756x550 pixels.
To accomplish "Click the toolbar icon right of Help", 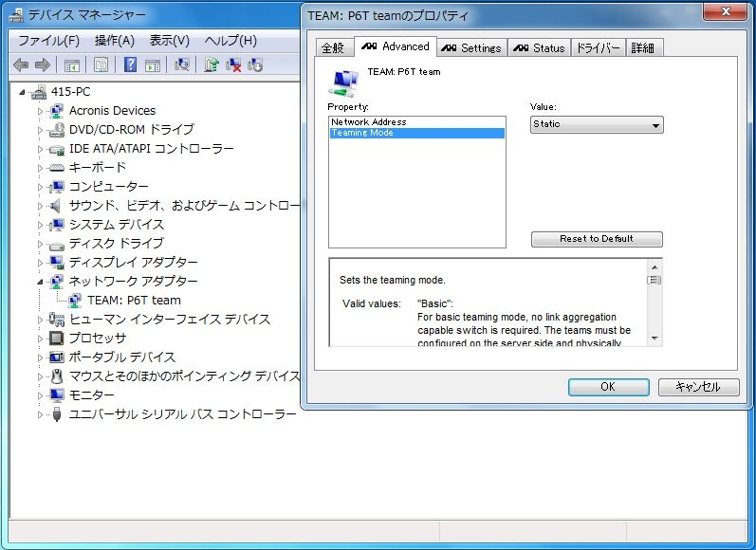I will click(x=153, y=64).
